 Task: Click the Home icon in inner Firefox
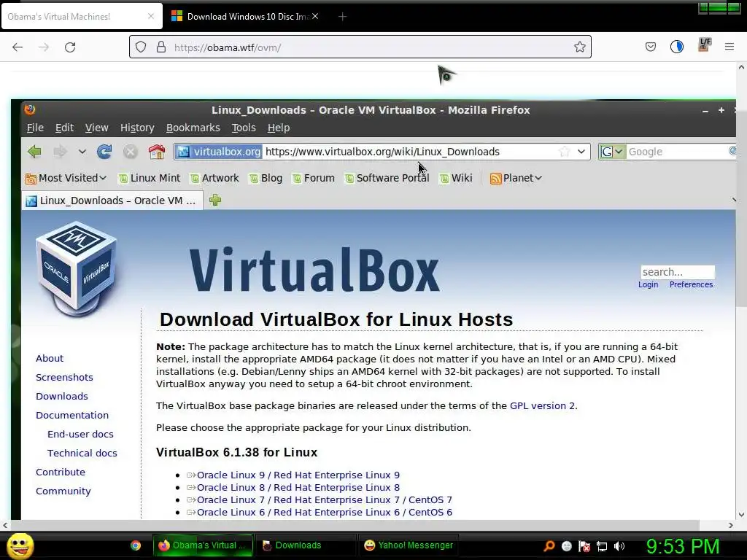(156, 152)
